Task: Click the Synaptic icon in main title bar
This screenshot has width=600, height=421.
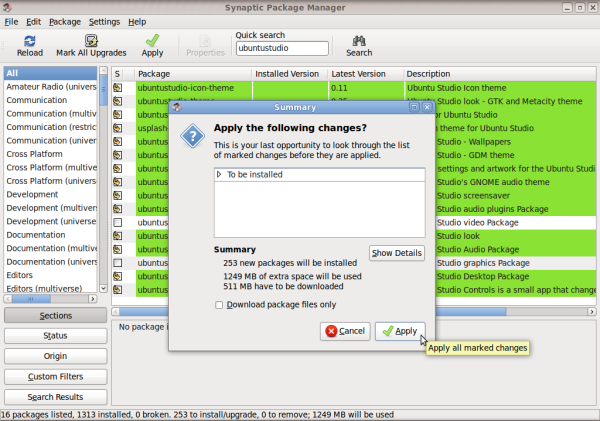Action: click(x=7, y=7)
